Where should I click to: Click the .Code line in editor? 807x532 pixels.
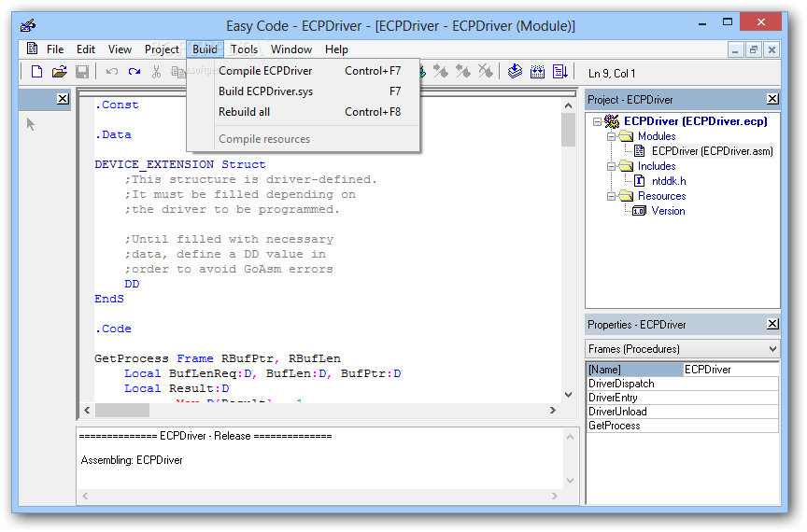click(x=113, y=329)
